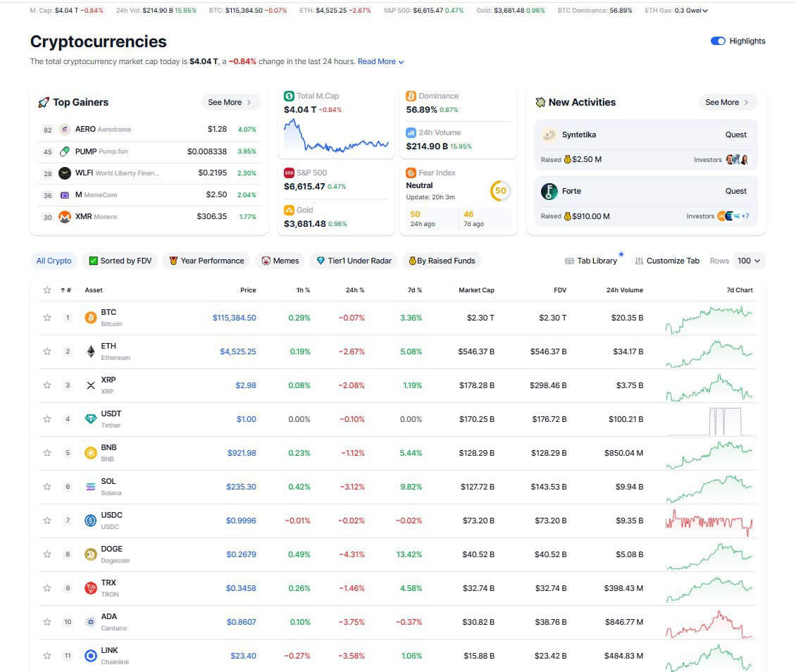Image resolution: width=796 pixels, height=672 pixels.
Task: Star the DOGE row
Action: tap(47, 554)
